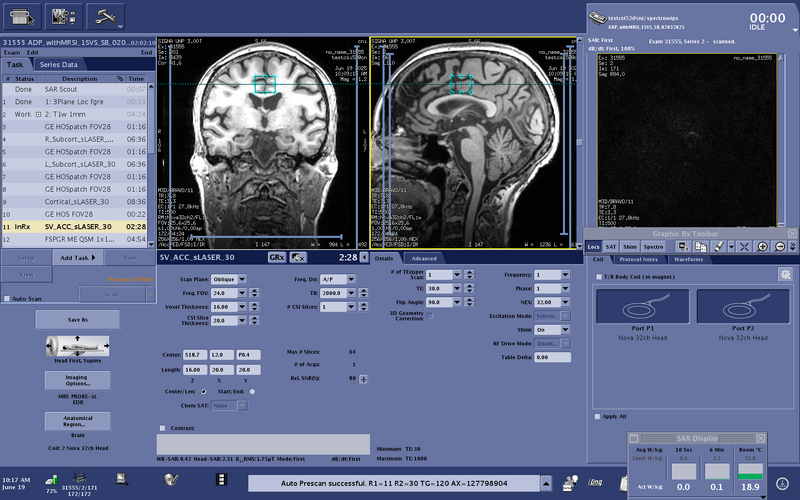Toggle the Apply All checkbox
The image size is (800, 500).
point(597,416)
